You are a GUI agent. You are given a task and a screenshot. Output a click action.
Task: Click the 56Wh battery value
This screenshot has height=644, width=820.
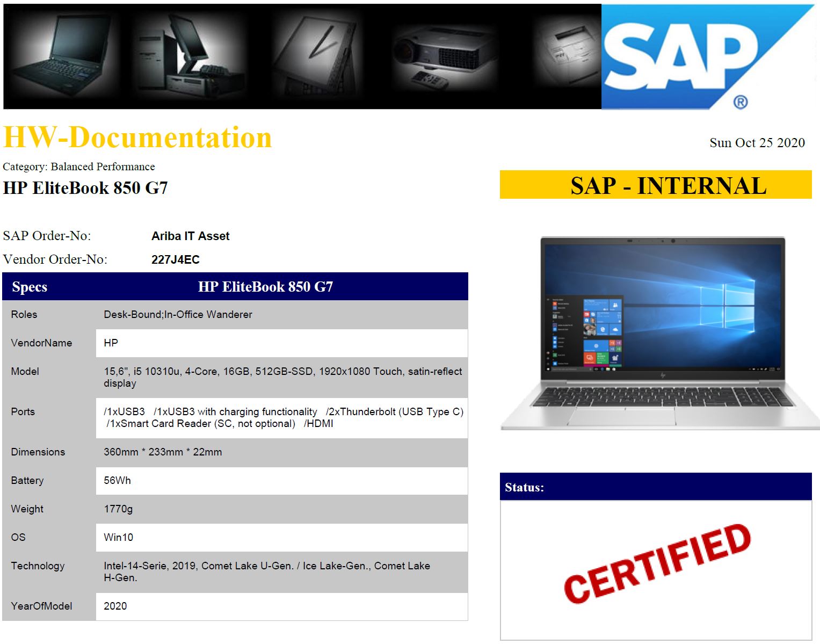click(117, 481)
